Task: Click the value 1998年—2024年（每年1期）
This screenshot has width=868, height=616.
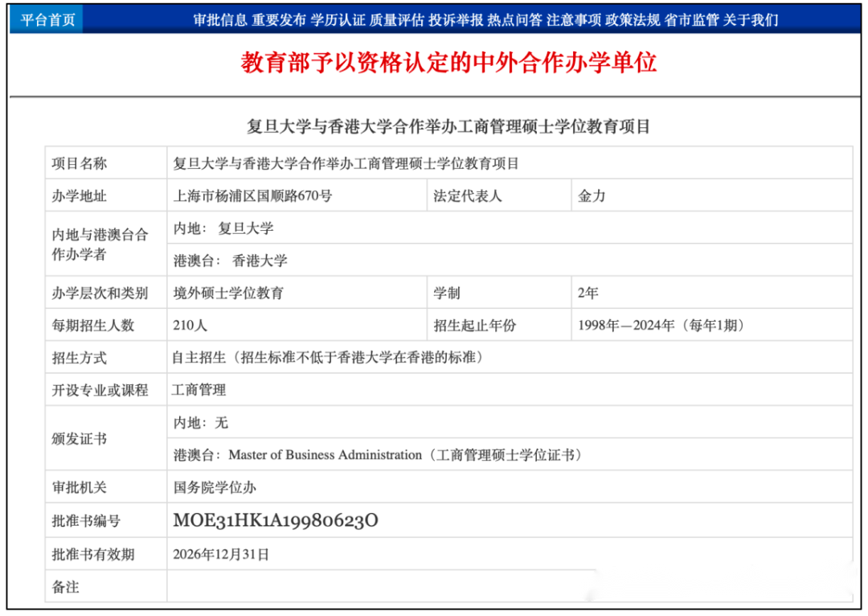Action: point(661,325)
